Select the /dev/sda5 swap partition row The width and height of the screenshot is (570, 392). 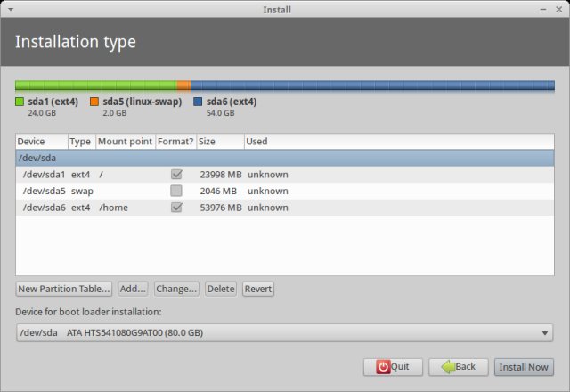[285, 191]
